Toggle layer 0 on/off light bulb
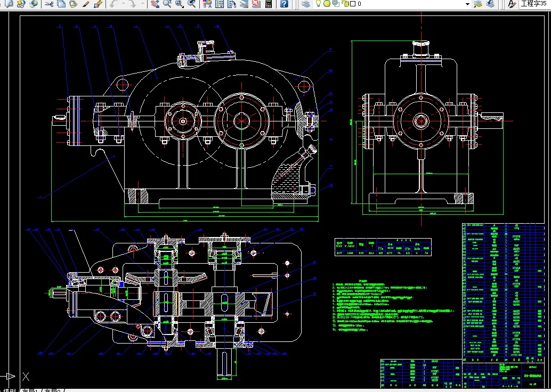The height and width of the screenshot is (392, 551). pyautogui.click(x=318, y=4)
